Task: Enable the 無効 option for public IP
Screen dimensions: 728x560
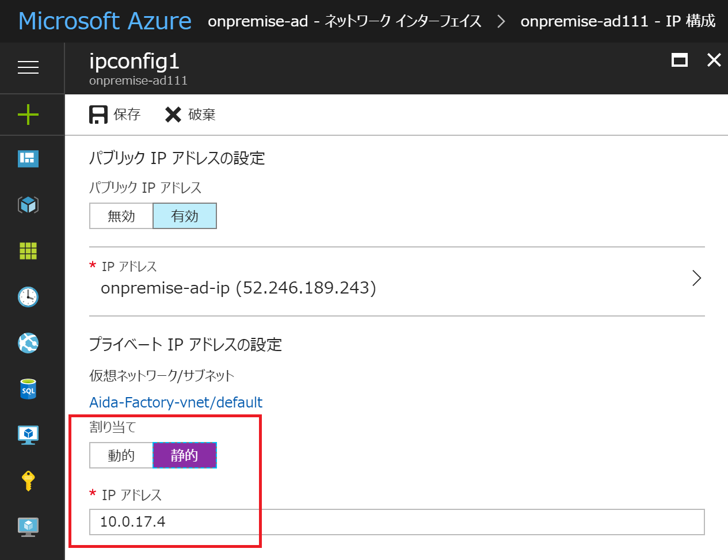Action: pyautogui.click(x=121, y=216)
